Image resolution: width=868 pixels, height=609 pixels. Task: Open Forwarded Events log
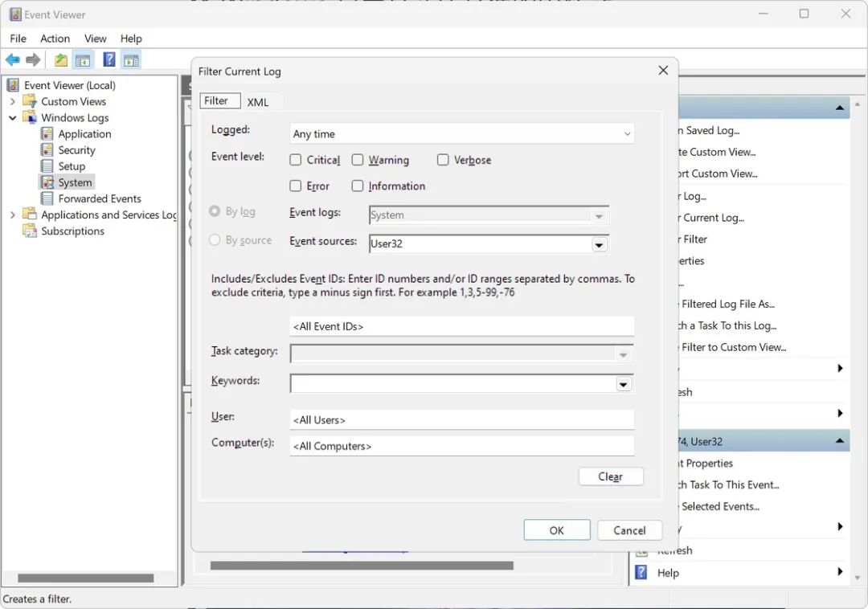[99, 198]
